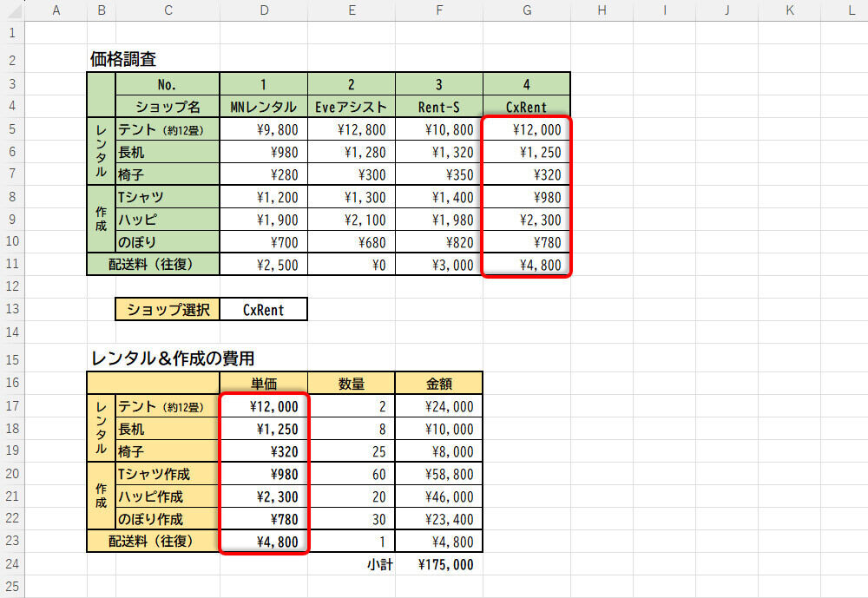Select row header 24
Screen dimensions: 868x598
12,563
